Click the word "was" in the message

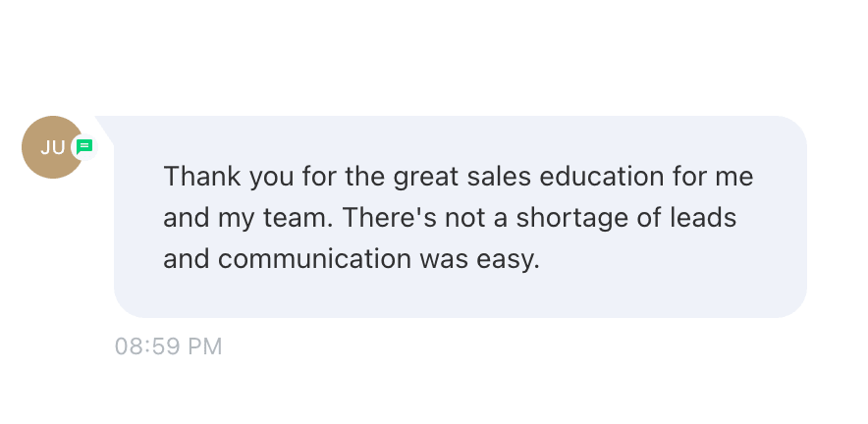click(442, 260)
